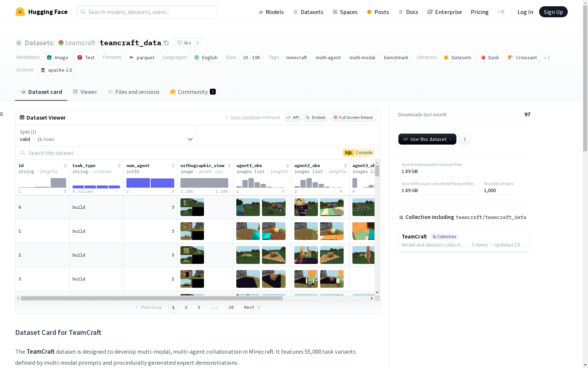This screenshot has width=588, height=368.
Task: Click the heart like button
Action: click(184, 43)
